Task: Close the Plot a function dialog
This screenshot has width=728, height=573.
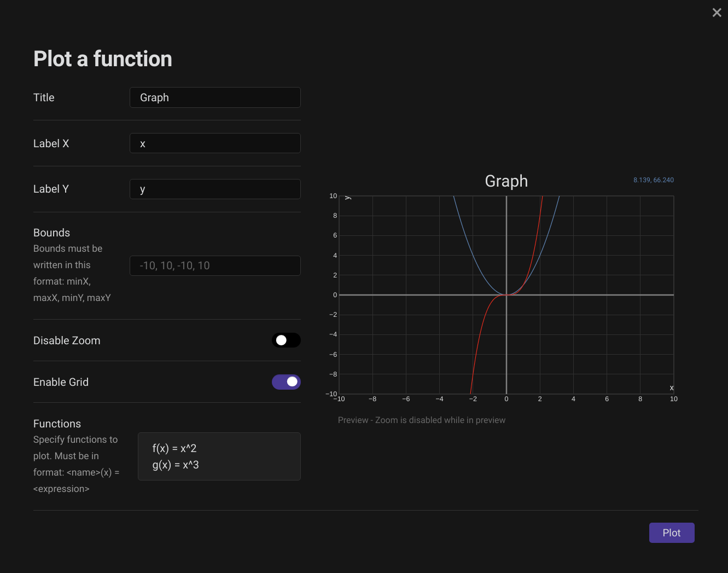Action: tap(717, 12)
